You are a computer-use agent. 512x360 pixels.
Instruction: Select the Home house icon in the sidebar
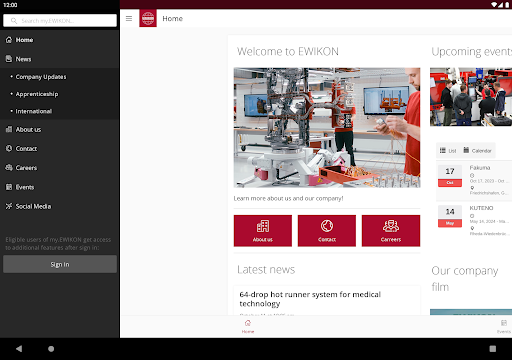pyautogui.click(x=9, y=40)
